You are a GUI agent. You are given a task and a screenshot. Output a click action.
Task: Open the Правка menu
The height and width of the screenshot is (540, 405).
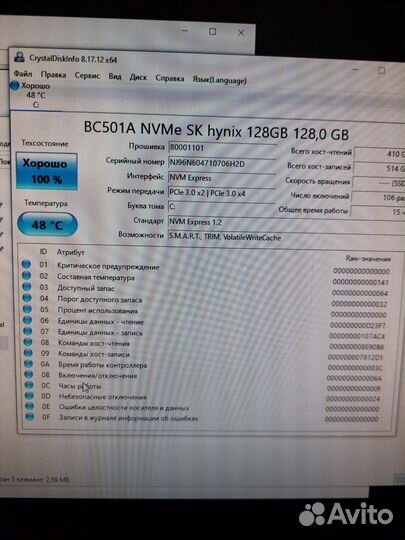pos(53,75)
